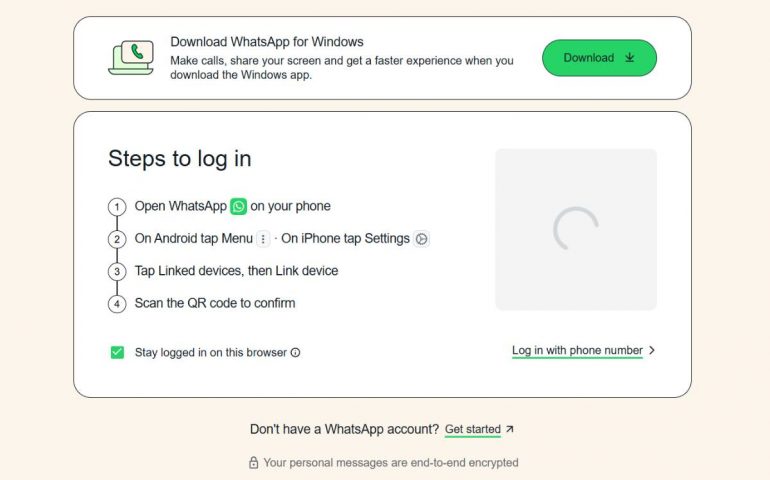Click the step 2 number circle
Screen dimensions: 770x480
(117, 239)
